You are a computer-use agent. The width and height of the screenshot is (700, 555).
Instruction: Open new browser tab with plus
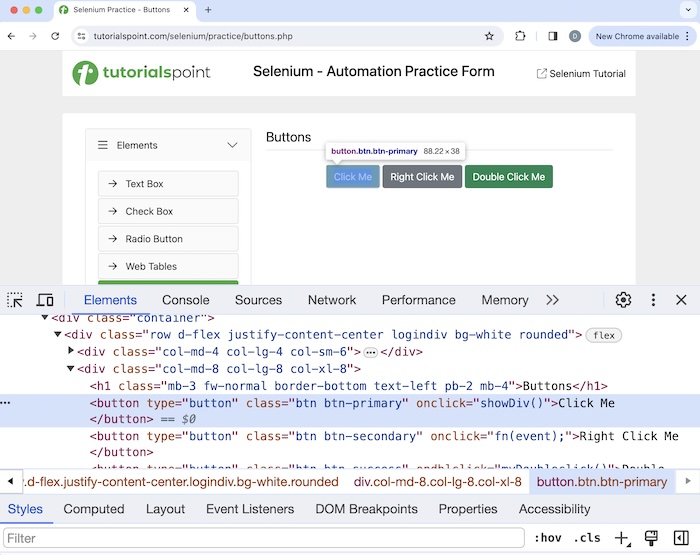coord(208,10)
